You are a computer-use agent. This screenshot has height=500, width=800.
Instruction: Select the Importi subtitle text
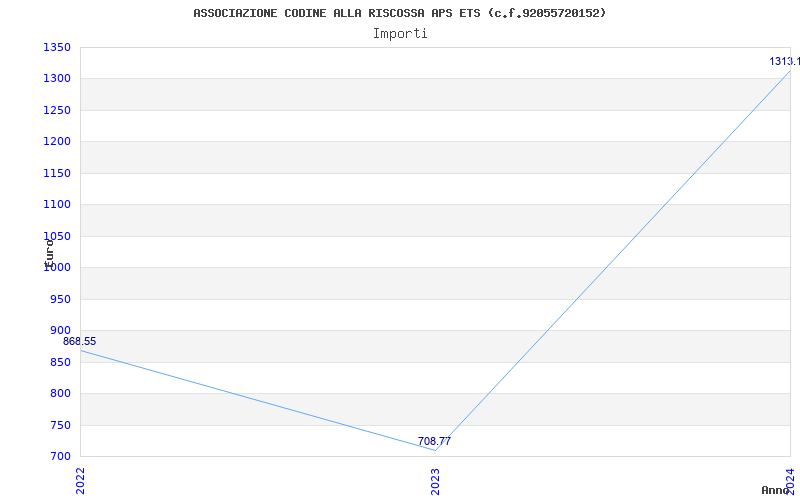point(400,34)
